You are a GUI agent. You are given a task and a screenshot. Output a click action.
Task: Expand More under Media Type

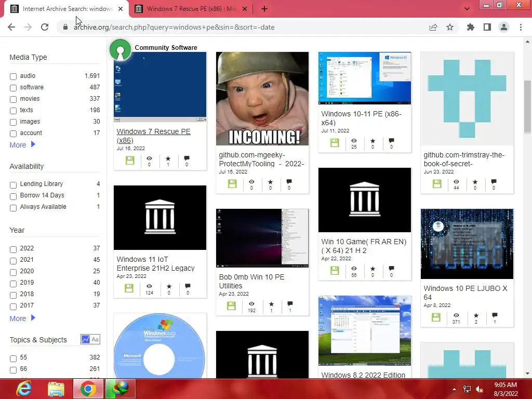[22, 145]
